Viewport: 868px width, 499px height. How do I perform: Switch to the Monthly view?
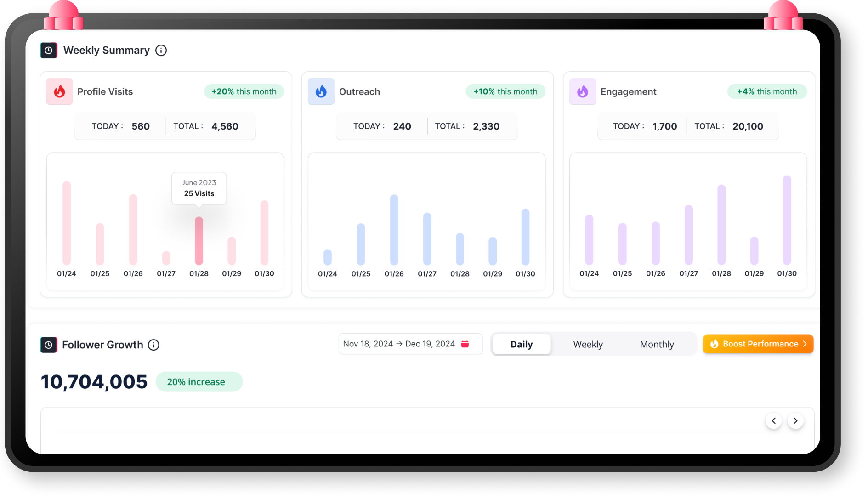(x=657, y=344)
